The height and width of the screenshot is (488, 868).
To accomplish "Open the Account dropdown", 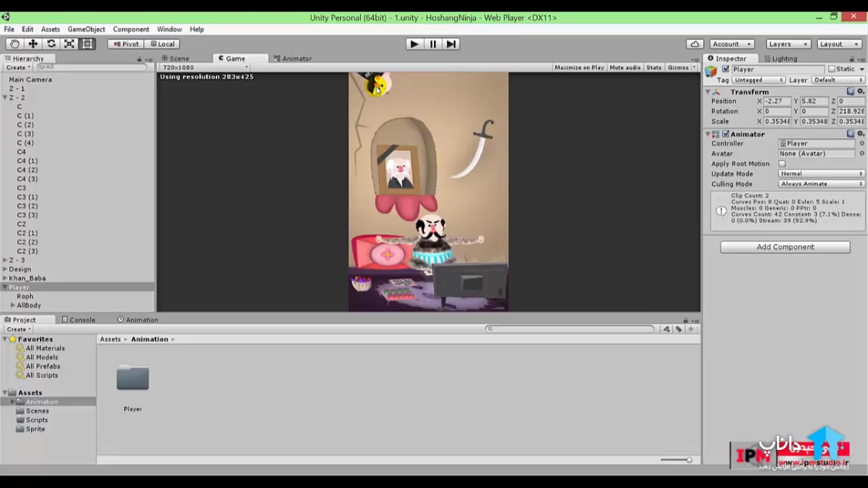I will (732, 44).
